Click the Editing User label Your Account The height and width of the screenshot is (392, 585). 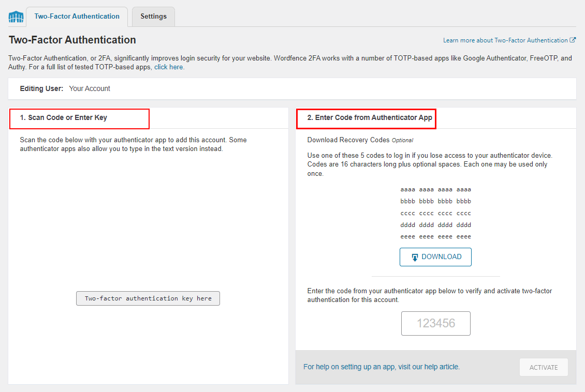pyautogui.click(x=90, y=88)
